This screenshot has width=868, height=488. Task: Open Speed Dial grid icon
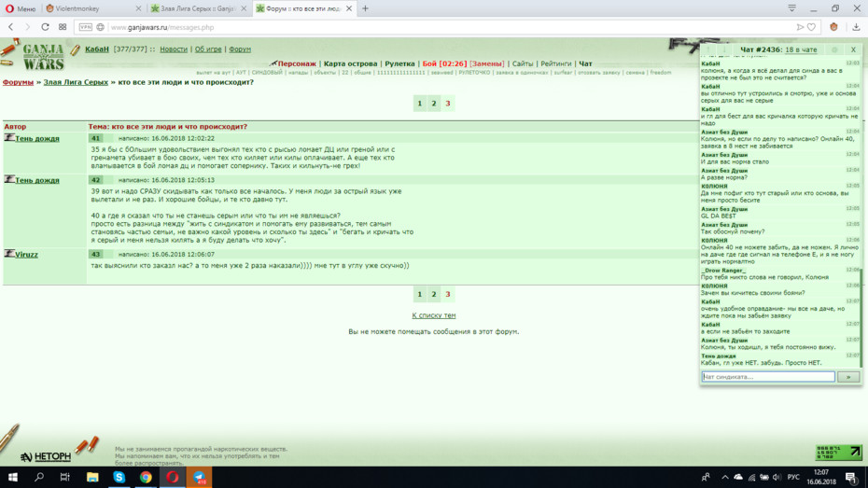coord(63,27)
